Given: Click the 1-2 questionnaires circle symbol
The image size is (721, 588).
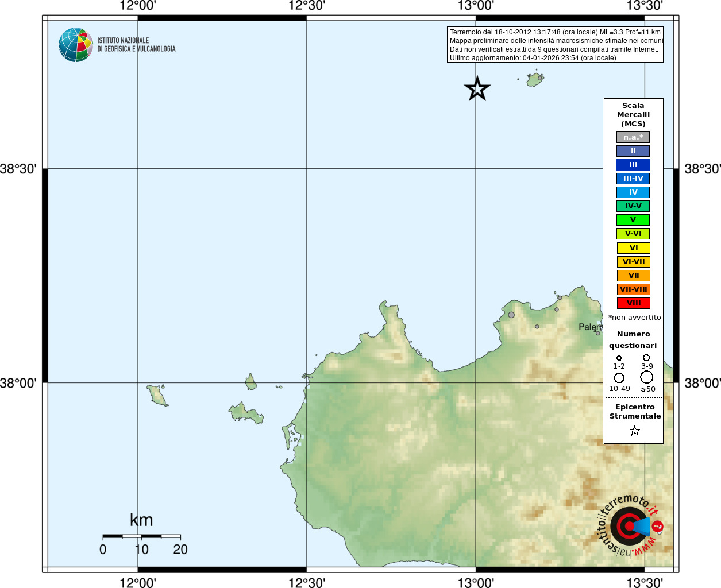Looking at the screenshot, I should (619, 358).
